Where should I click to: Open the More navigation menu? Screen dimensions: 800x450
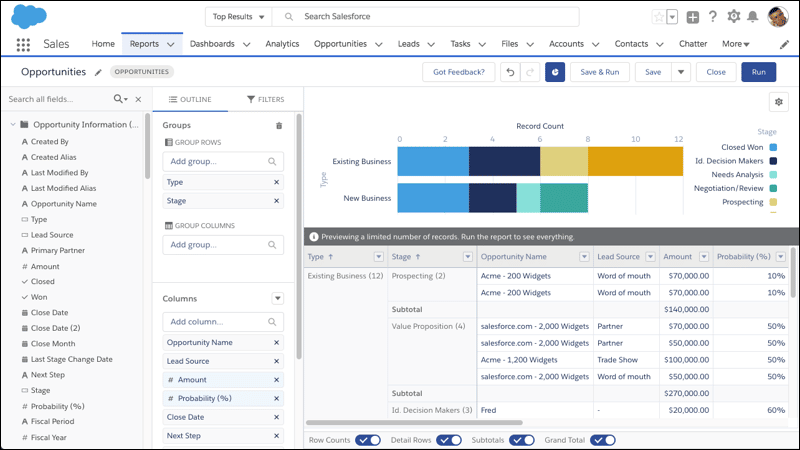tap(735, 44)
